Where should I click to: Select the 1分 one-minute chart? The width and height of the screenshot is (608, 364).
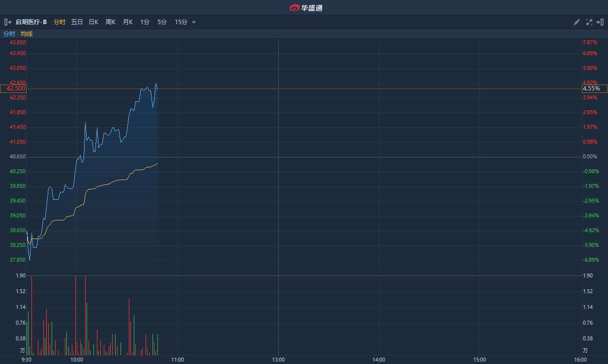point(145,22)
